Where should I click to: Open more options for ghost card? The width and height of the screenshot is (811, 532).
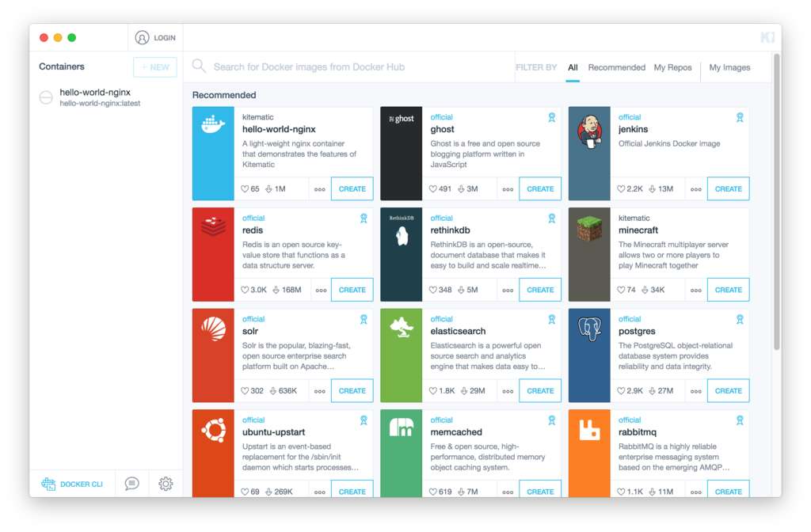click(508, 189)
